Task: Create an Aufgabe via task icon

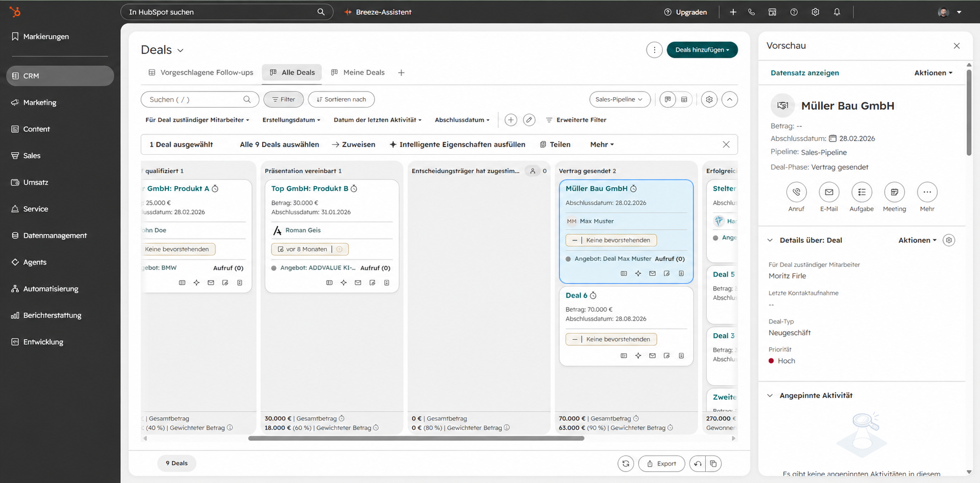Action: [862, 192]
